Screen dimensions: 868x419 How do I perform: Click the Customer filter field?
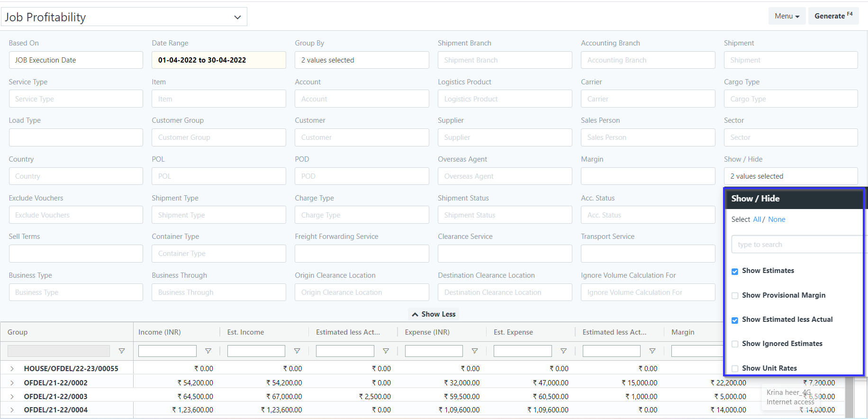(x=362, y=137)
